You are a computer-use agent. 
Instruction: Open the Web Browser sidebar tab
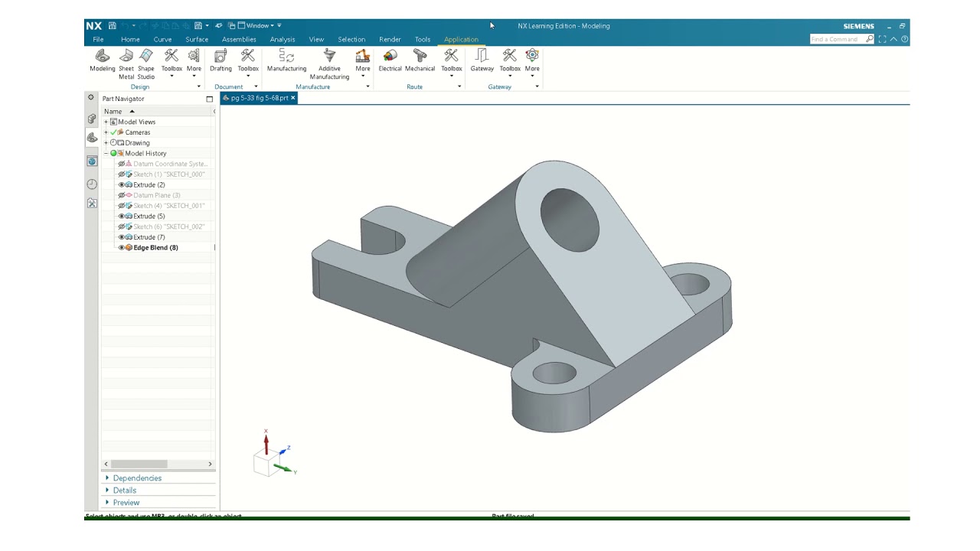pos(92,161)
